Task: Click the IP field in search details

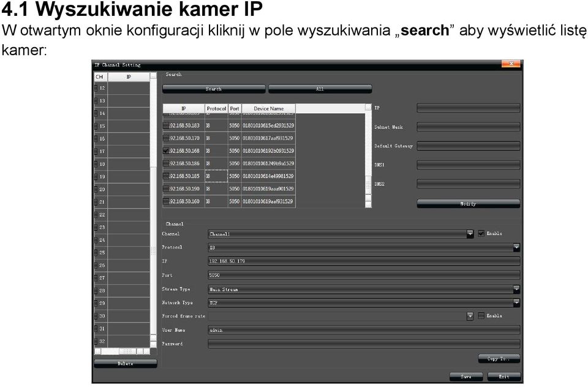Action: click(x=469, y=108)
